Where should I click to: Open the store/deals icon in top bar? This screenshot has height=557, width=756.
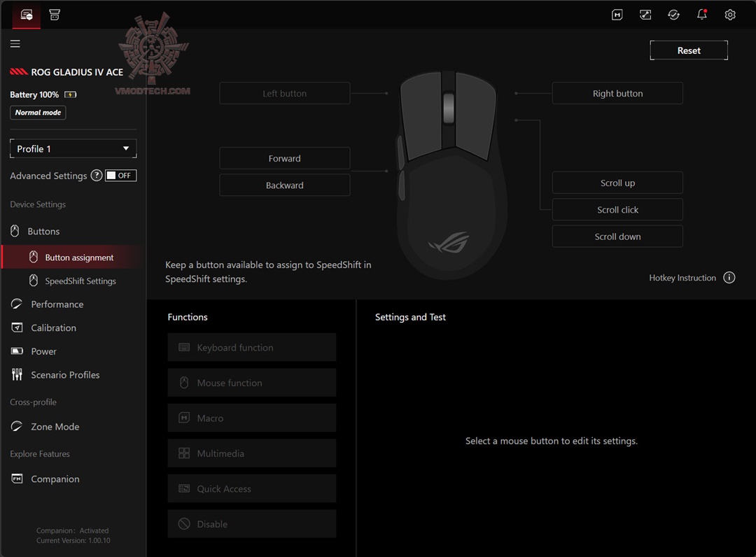pyautogui.click(x=55, y=15)
